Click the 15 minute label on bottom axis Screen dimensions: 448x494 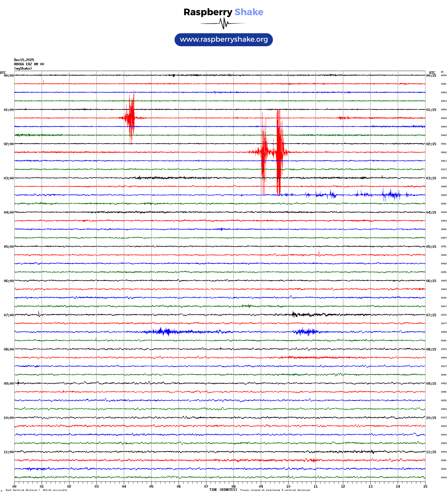425,487
